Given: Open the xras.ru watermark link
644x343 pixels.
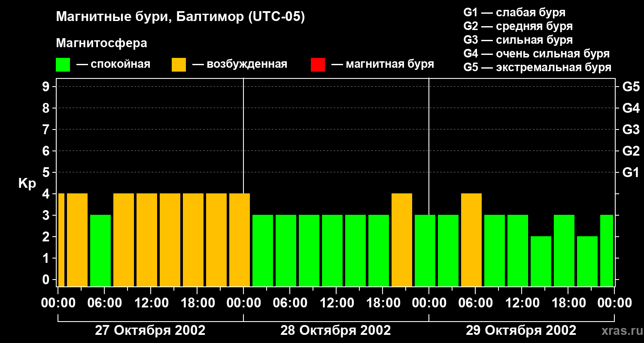Looking at the screenshot, I should (620, 331).
